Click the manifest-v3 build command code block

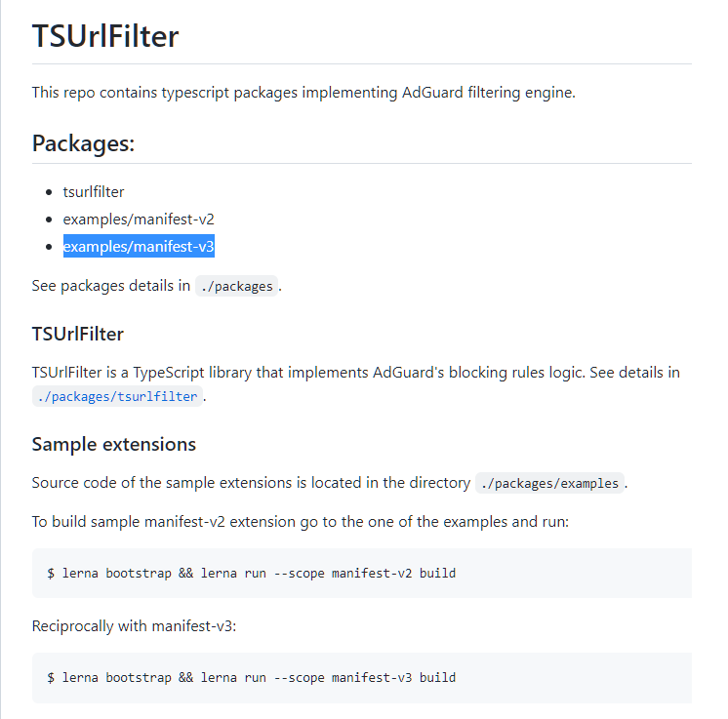click(x=361, y=677)
